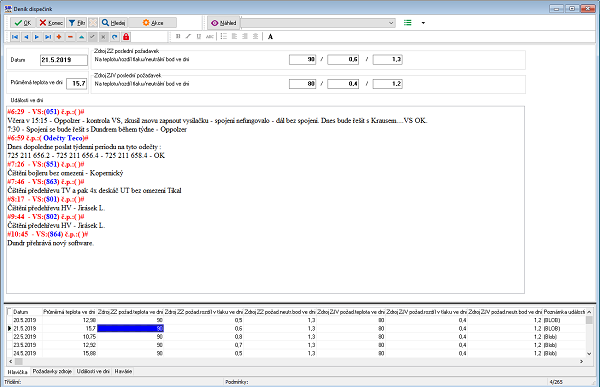
Task: Click the grid horizontal scroll right arrow
Action: point(582,361)
